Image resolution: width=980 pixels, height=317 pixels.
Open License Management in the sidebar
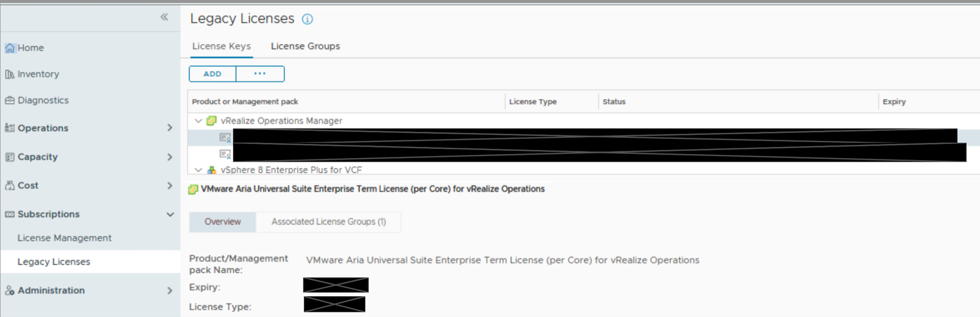tap(64, 238)
